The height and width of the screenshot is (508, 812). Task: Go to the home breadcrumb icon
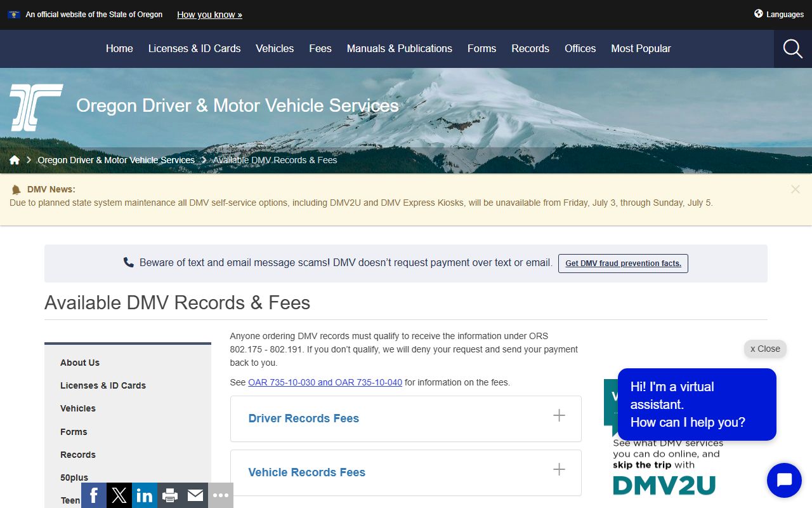point(15,160)
